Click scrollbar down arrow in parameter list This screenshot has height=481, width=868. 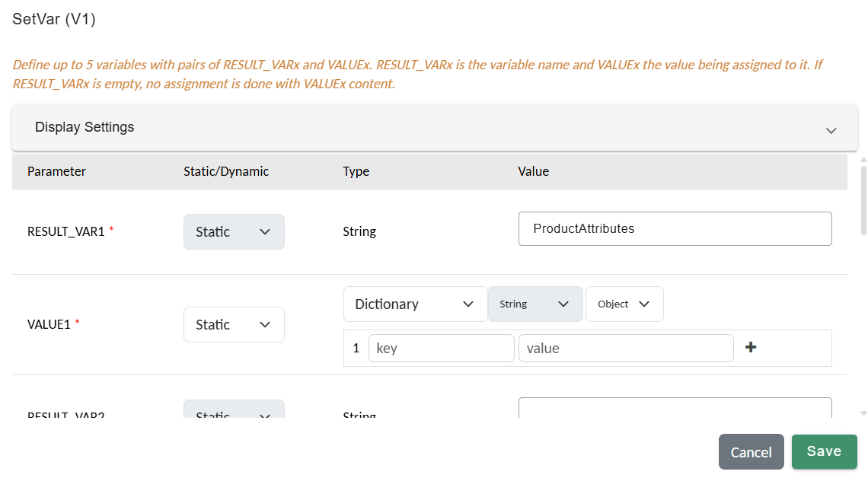pos(863,413)
